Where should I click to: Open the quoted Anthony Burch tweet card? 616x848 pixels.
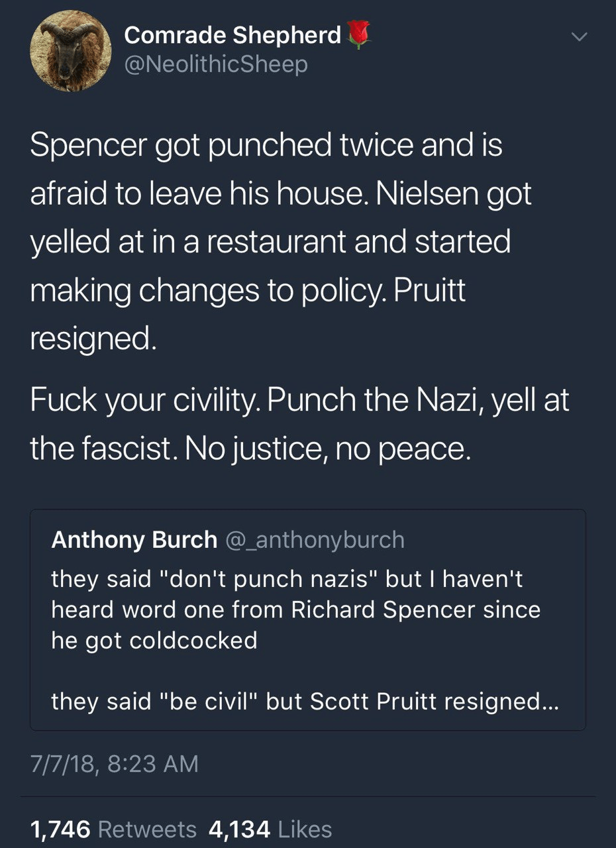(307, 619)
